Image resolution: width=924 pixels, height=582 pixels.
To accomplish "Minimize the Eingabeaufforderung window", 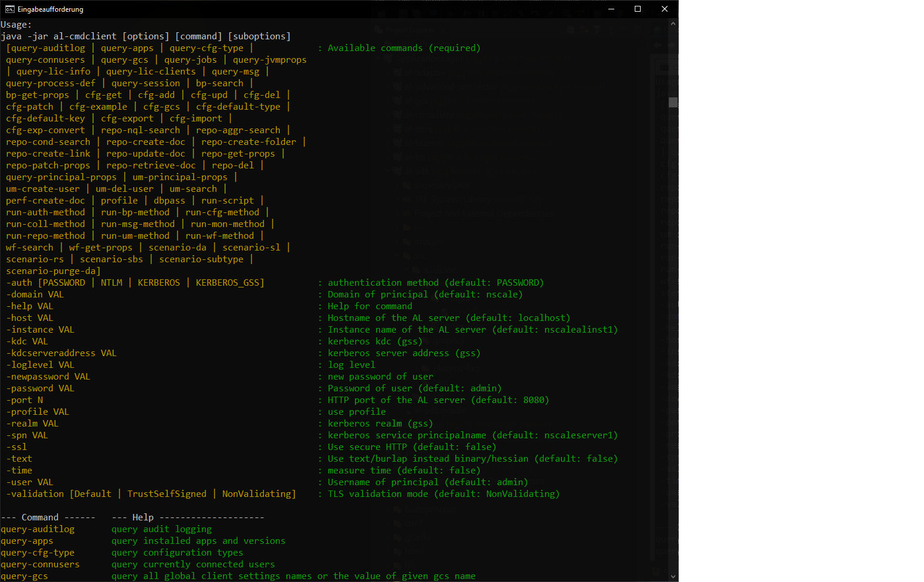I will point(611,9).
